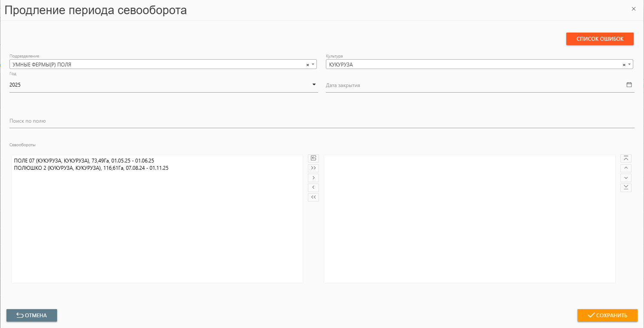
Task: Move selected rotation to right list
Action: (x=313, y=178)
